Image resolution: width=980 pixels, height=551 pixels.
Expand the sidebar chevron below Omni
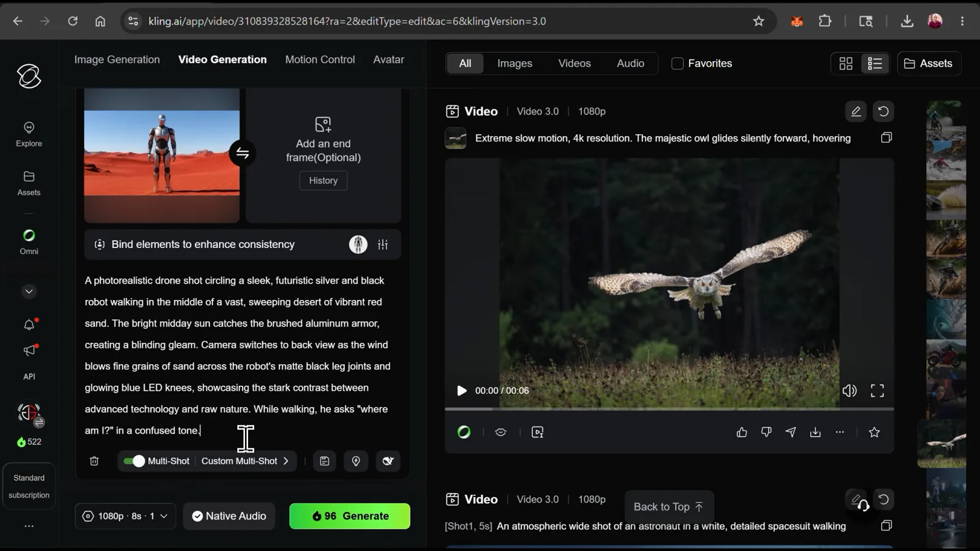coord(29,291)
